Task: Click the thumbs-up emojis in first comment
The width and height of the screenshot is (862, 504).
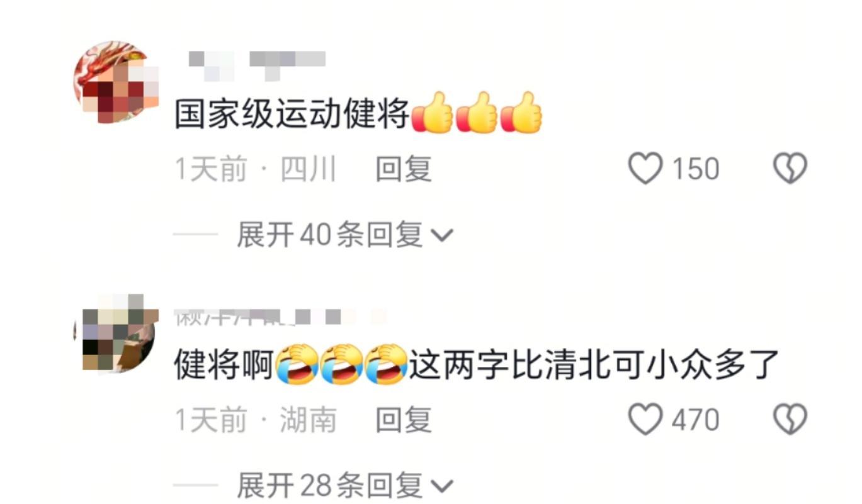Action: pyautogui.click(x=477, y=113)
